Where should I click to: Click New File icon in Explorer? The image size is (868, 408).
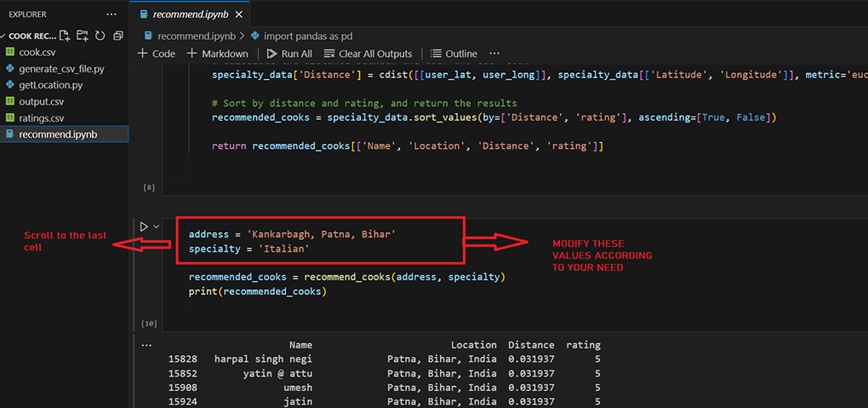click(x=65, y=36)
